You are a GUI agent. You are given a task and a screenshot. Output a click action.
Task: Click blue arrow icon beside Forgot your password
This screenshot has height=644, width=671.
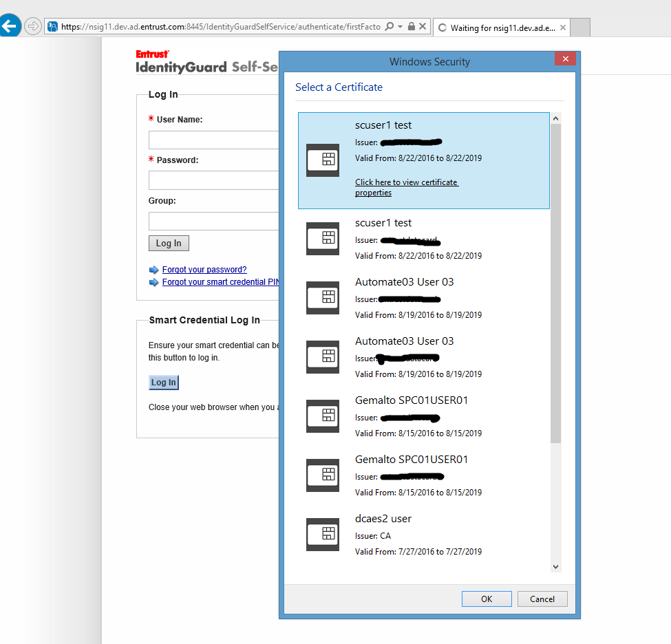153,270
